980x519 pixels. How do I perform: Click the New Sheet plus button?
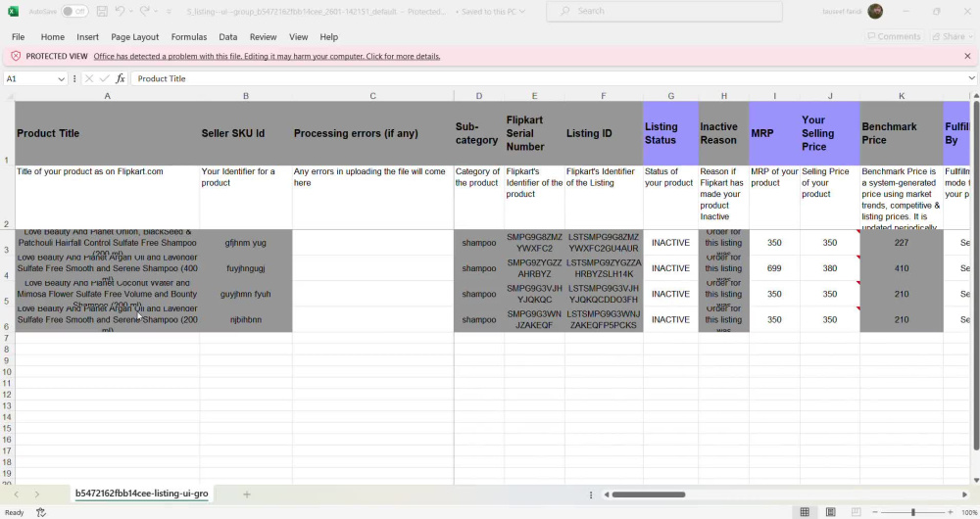pos(246,494)
